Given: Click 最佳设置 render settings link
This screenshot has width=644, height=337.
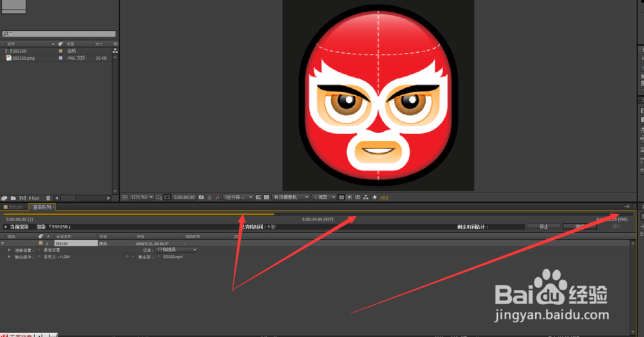Looking at the screenshot, I should tap(52, 250).
